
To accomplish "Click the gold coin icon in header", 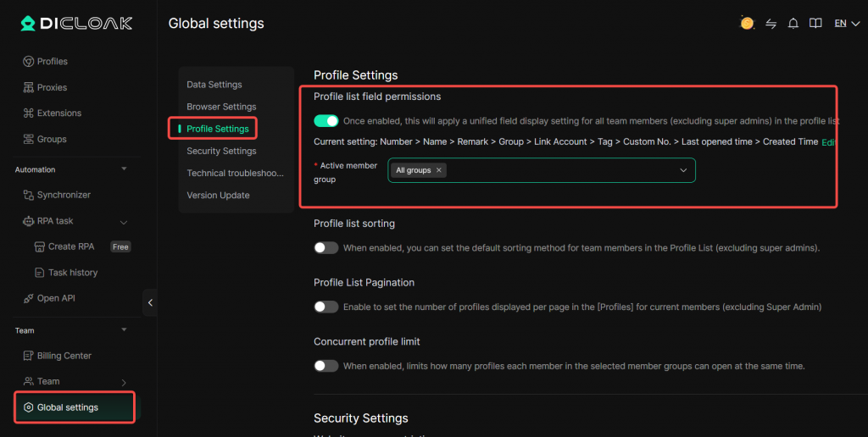I will (x=747, y=23).
